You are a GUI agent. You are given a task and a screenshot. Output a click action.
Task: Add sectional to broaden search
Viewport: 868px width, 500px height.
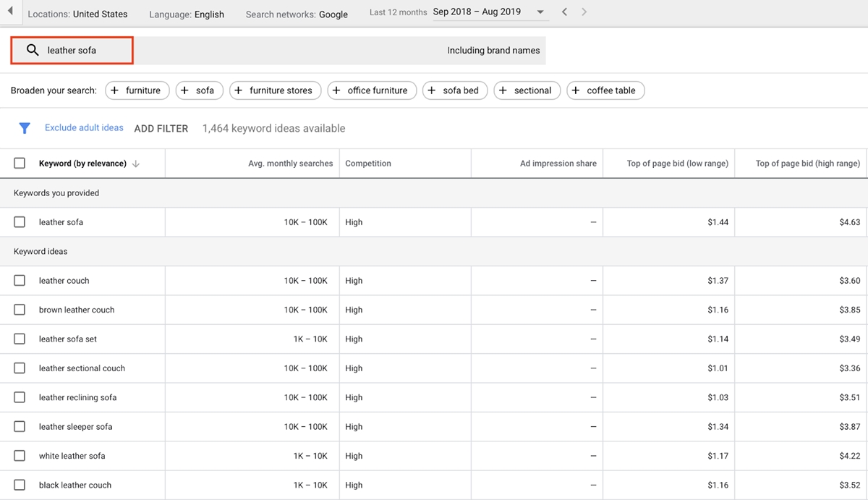tap(527, 90)
